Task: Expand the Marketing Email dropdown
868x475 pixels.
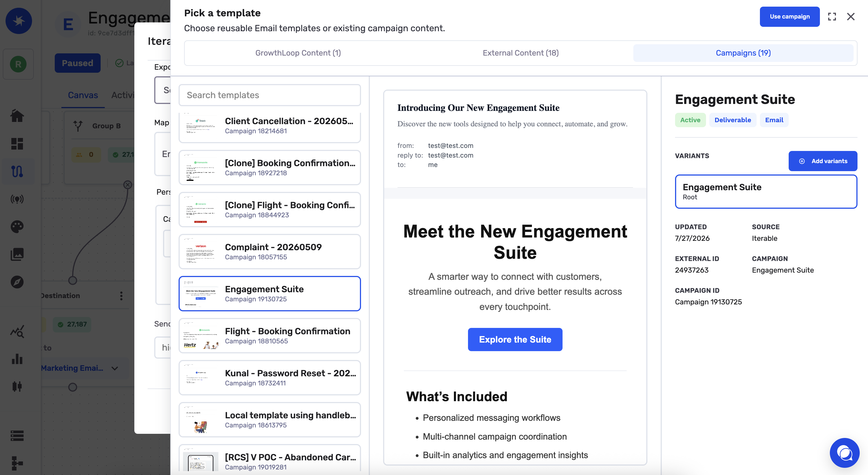Action: click(x=115, y=369)
